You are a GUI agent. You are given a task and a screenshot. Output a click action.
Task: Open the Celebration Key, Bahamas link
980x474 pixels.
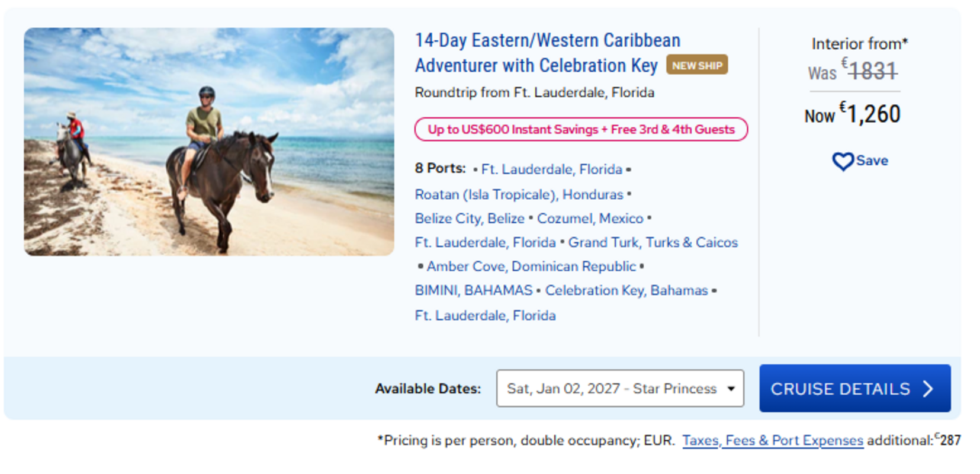pyautogui.click(x=626, y=290)
